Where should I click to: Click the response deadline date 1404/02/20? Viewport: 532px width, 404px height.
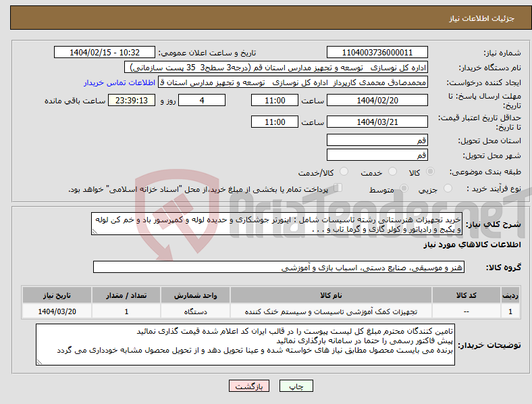377,100
